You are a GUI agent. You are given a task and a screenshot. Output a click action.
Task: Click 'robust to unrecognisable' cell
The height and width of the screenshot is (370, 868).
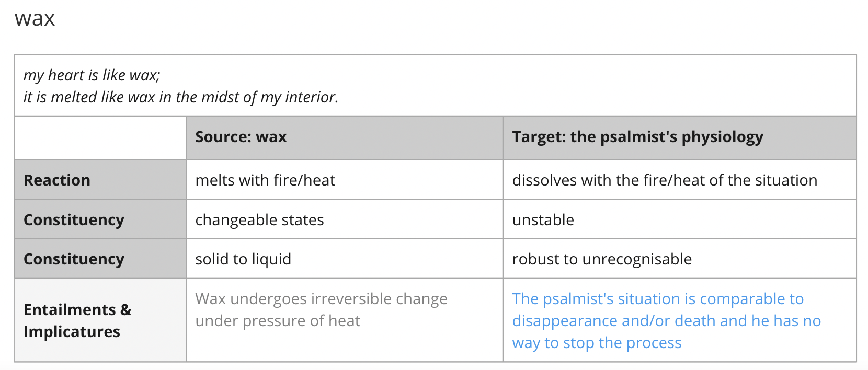point(601,259)
